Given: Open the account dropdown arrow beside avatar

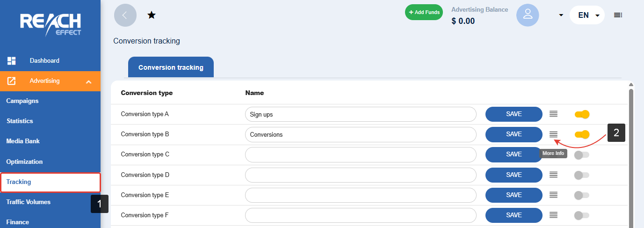Looking at the screenshot, I should point(561,15).
